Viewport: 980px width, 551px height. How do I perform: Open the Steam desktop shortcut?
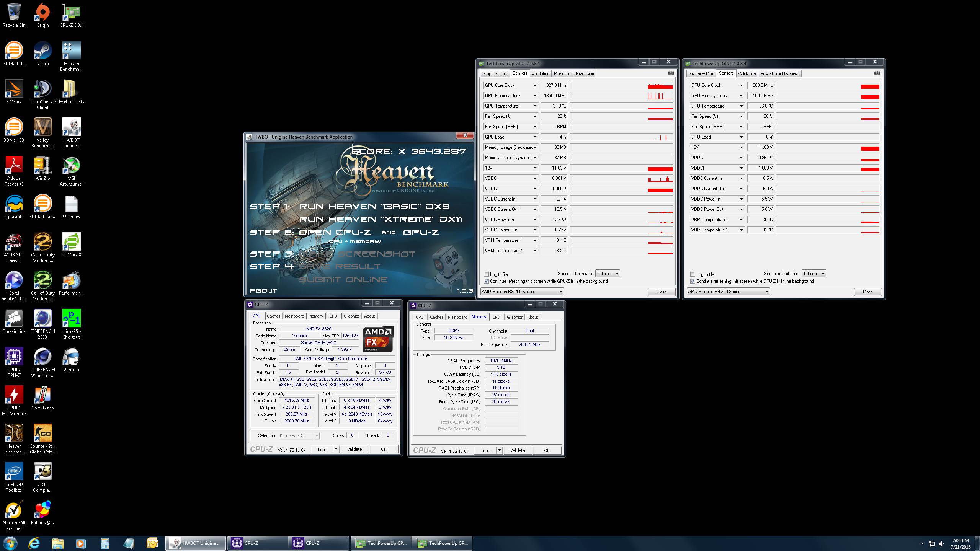(x=42, y=54)
